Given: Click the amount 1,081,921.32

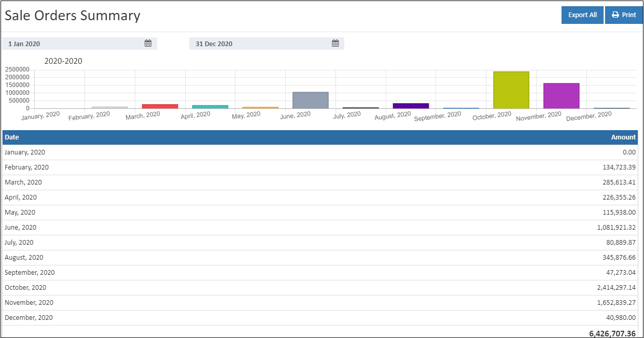Looking at the screenshot, I should (617, 228).
